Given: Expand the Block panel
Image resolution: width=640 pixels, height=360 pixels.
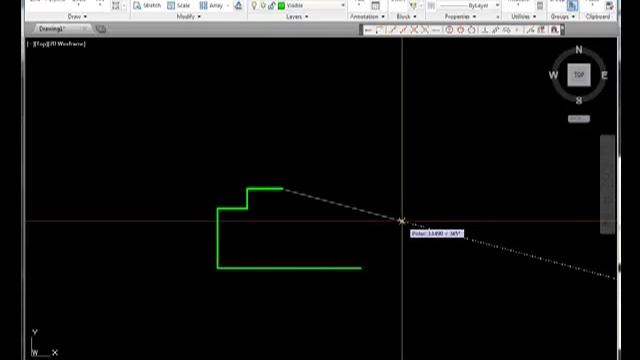Looking at the screenshot, I should 407,17.
